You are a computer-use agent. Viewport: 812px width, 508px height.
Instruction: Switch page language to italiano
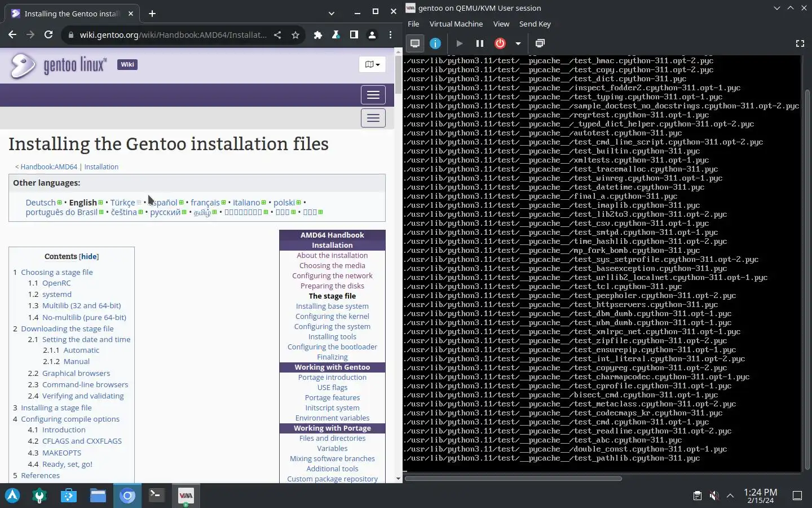[246, 203]
